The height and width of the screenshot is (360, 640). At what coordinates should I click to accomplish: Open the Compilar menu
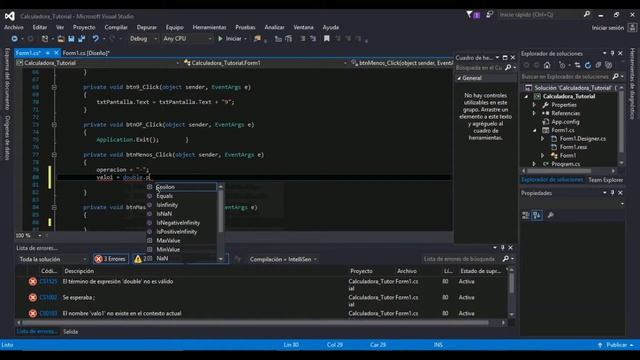116,27
